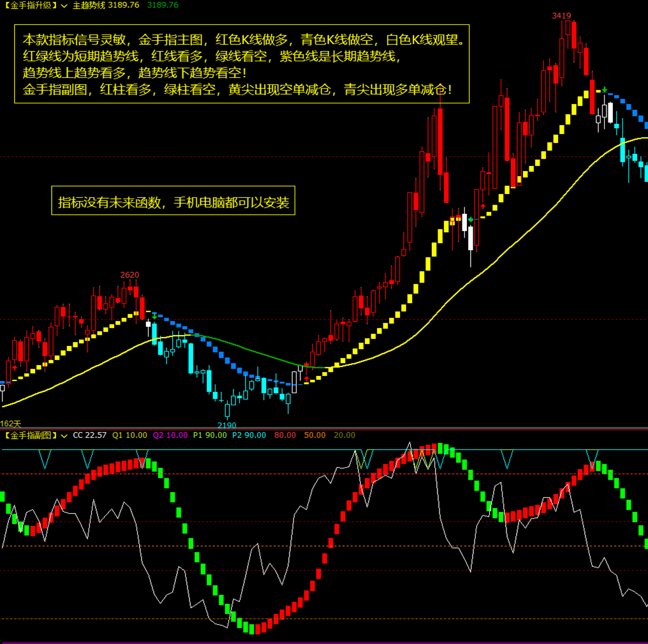Viewport: 648px width, 644px height.
Task: Click the green P1 90.00 parameter
Action: click(209, 435)
